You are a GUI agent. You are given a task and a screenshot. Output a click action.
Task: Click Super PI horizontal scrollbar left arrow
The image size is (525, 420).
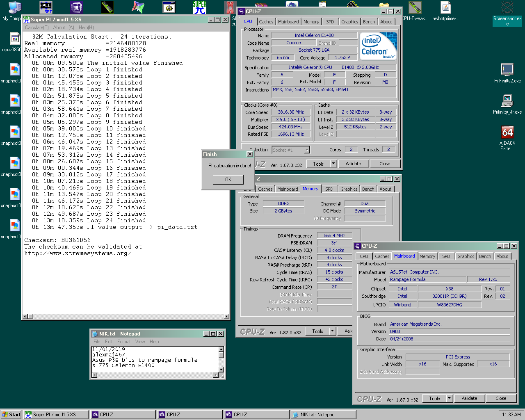click(25, 316)
